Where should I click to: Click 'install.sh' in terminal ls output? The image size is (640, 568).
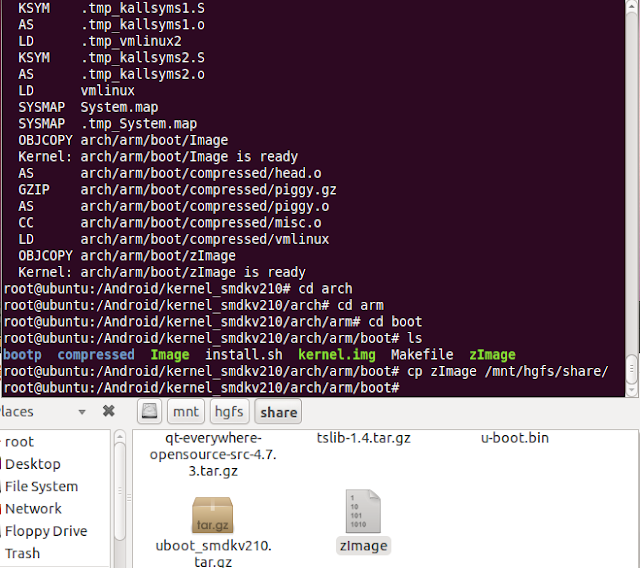click(244, 355)
